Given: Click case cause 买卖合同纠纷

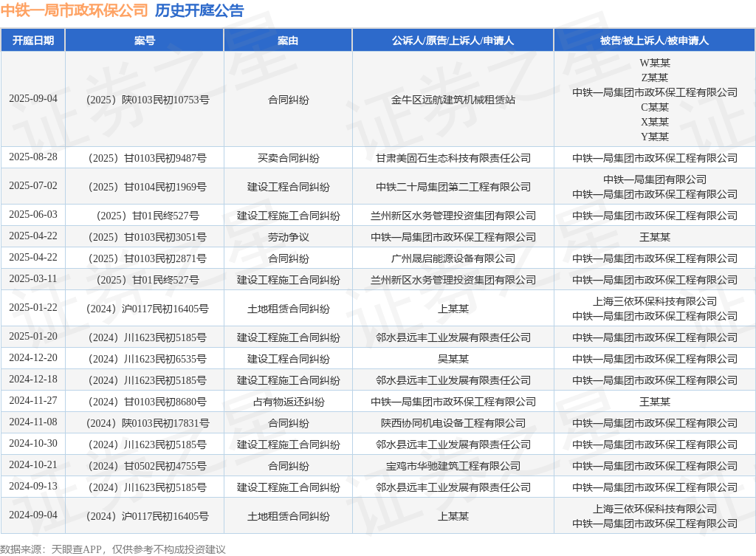Looking at the screenshot, I should pyautogui.click(x=289, y=158).
